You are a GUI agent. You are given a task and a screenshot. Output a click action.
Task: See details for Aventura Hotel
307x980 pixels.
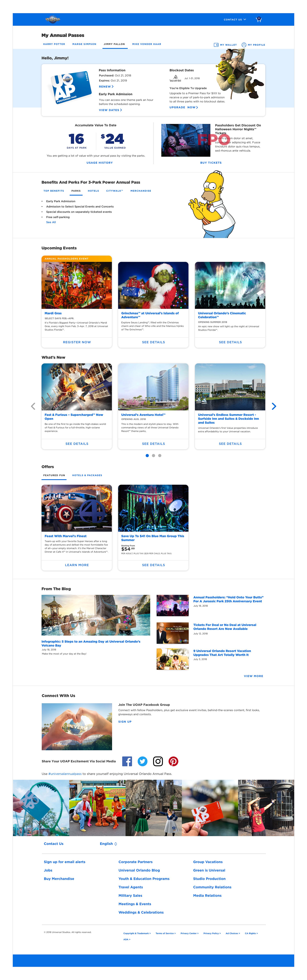(153, 444)
